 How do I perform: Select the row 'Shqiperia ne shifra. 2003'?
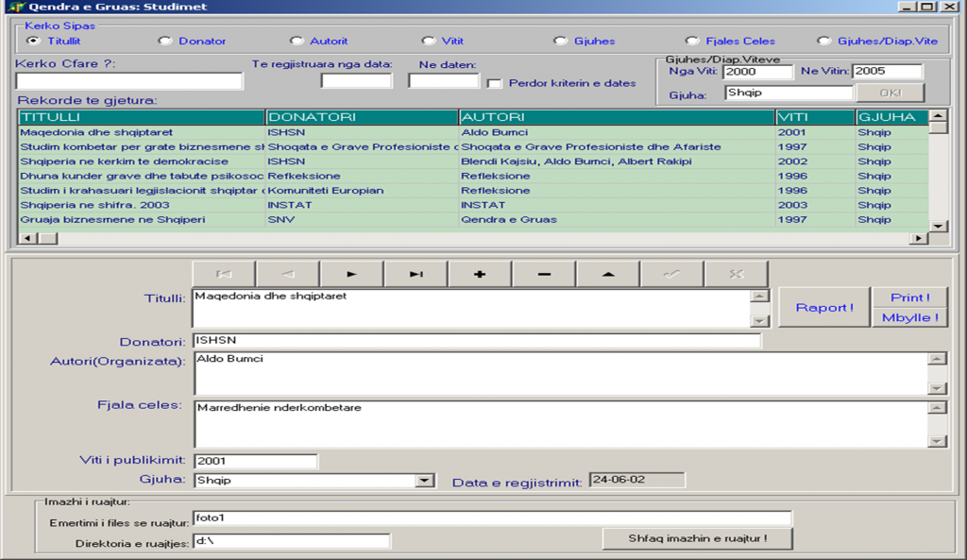(474, 205)
